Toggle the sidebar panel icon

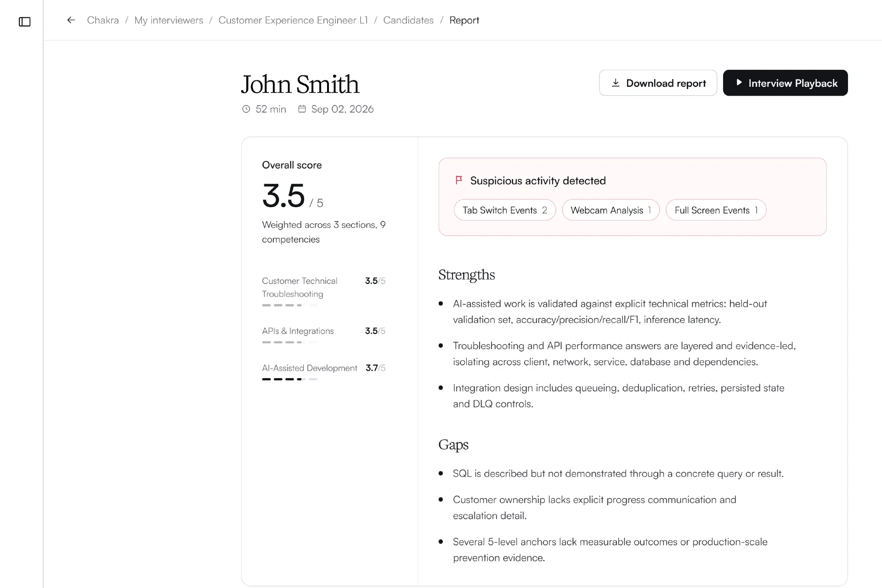click(x=24, y=22)
